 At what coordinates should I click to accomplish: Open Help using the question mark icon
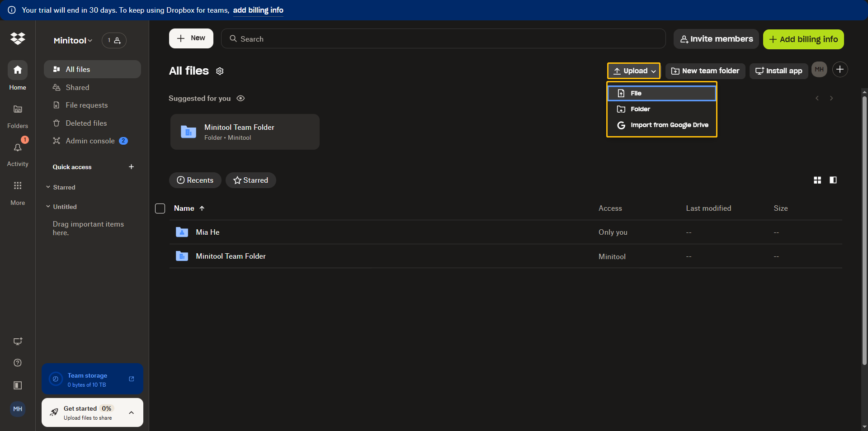tap(17, 362)
